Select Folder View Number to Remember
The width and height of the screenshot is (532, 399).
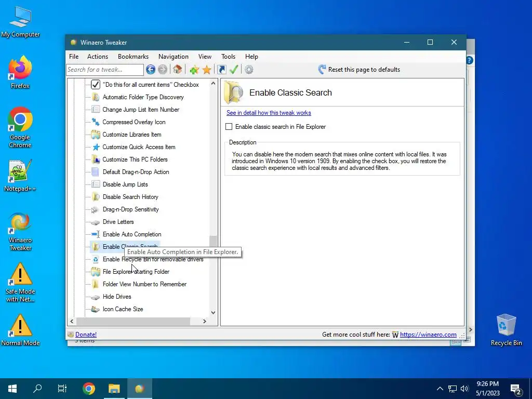[x=144, y=284]
